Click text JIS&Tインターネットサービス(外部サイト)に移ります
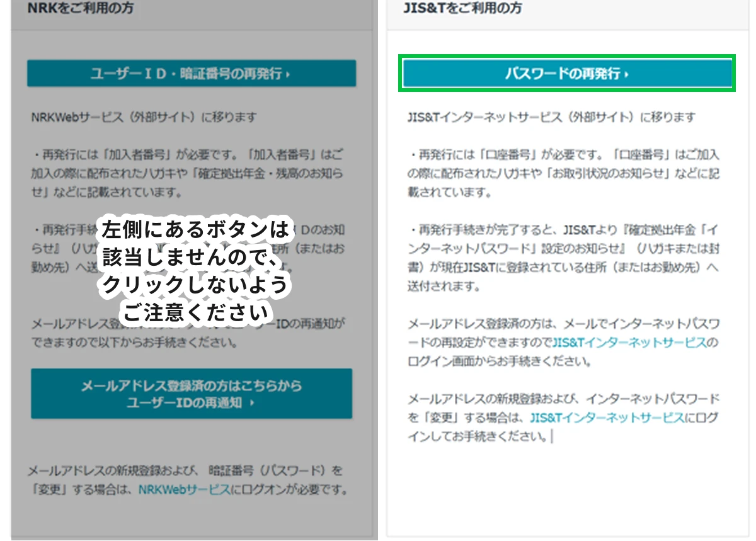This screenshot has height=541, width=756. point(552,118)
